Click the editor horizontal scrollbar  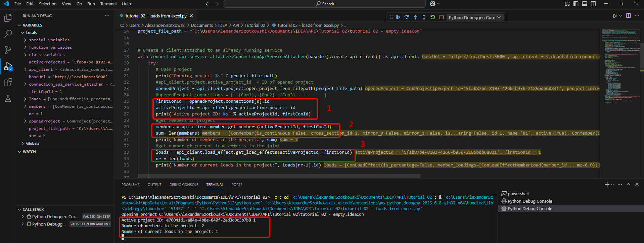279,176
